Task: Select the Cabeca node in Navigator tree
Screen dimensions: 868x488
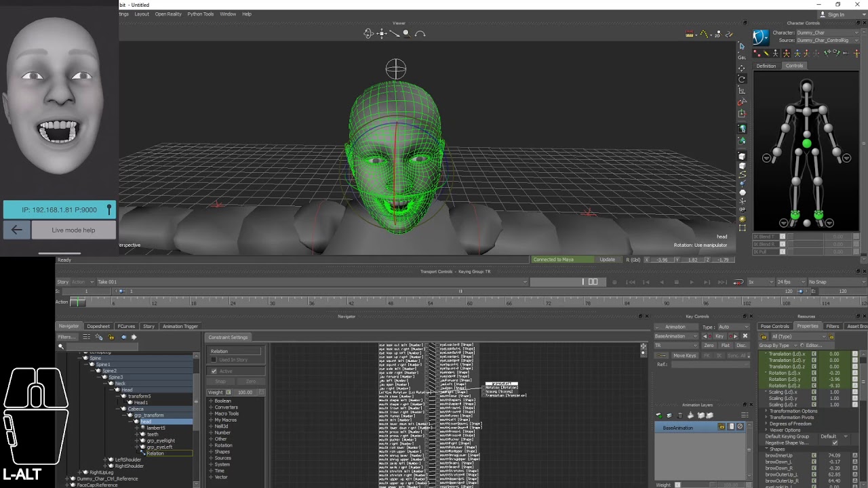Action: pyautogui.click(x=136, y=409)
